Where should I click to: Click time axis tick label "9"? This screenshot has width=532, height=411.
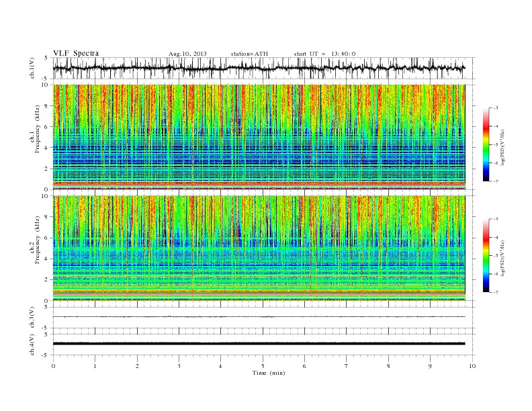pos(430,366)
